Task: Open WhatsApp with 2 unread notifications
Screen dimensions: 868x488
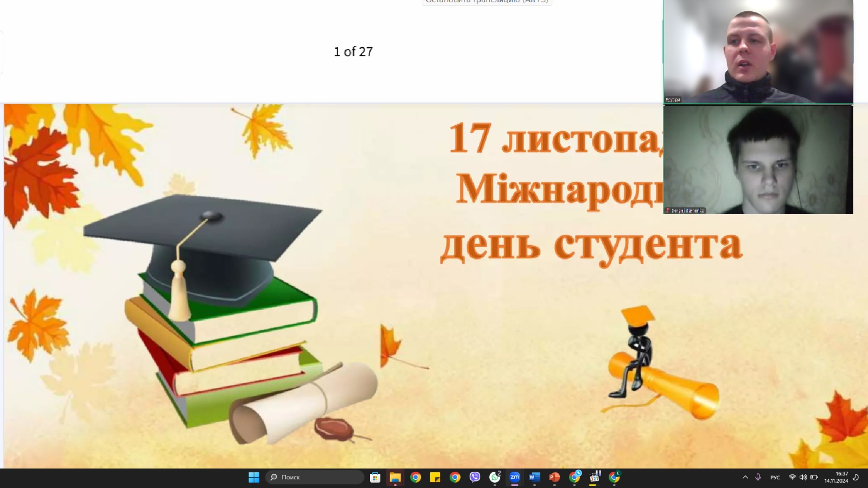Action: 495,477
